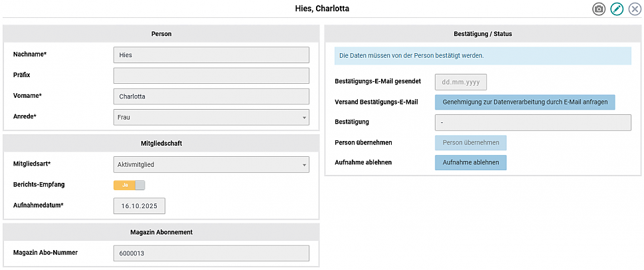Click the Bestätigungs-E-Mail gesendet date field
Image resolution: width=644 pixels, height=270 pixels.
461,82
